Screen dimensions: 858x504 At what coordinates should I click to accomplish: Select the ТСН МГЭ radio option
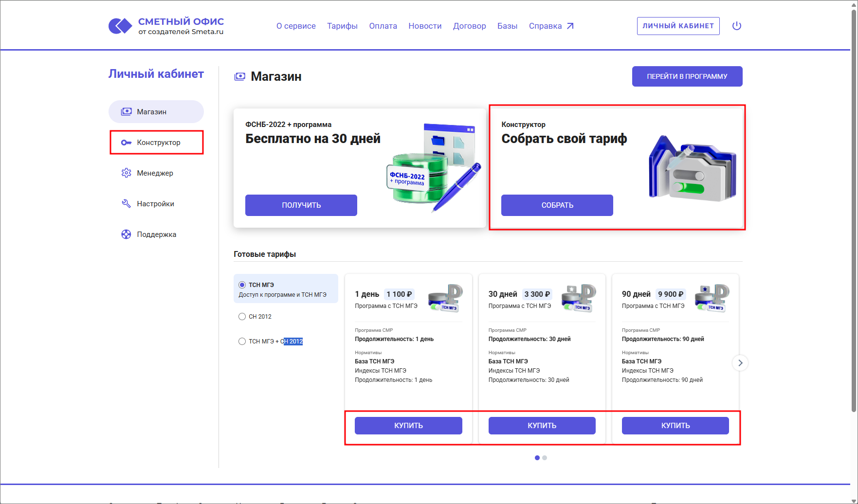coord(242,285)
